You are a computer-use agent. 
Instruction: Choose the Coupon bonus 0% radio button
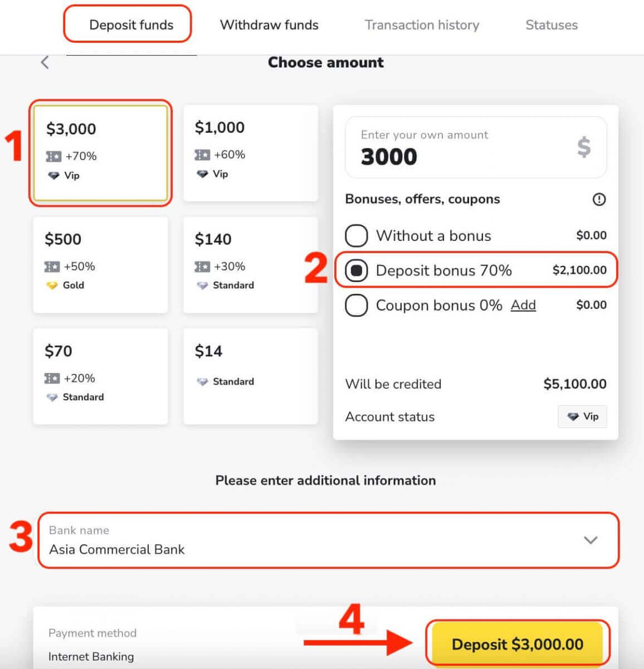coord(357,306)
